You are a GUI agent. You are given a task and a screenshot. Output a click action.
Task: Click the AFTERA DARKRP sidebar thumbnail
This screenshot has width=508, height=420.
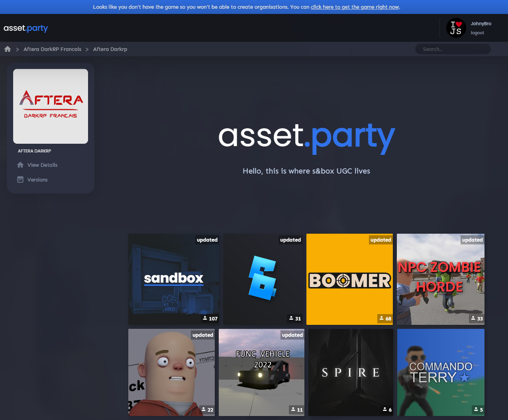[x=51, y=106]
